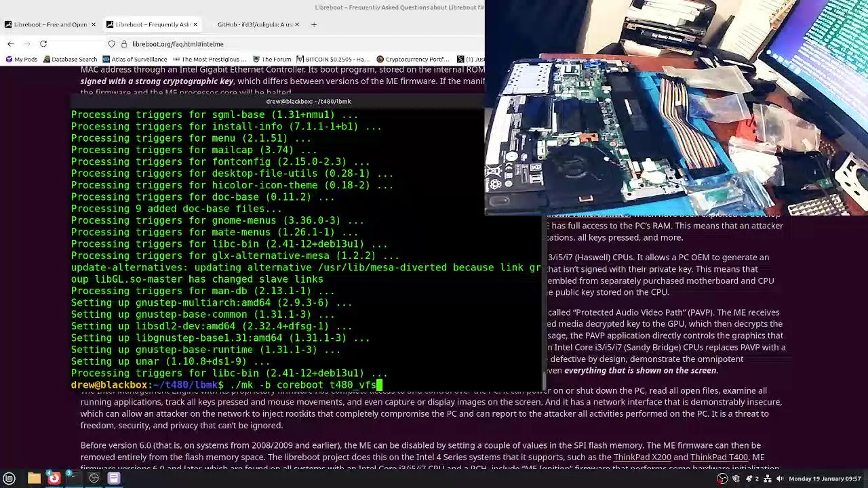The width and height of the screenshot is (868, 488).
Task: Click the terminal title bar drew@blackbox
Action: click(309, 102)
